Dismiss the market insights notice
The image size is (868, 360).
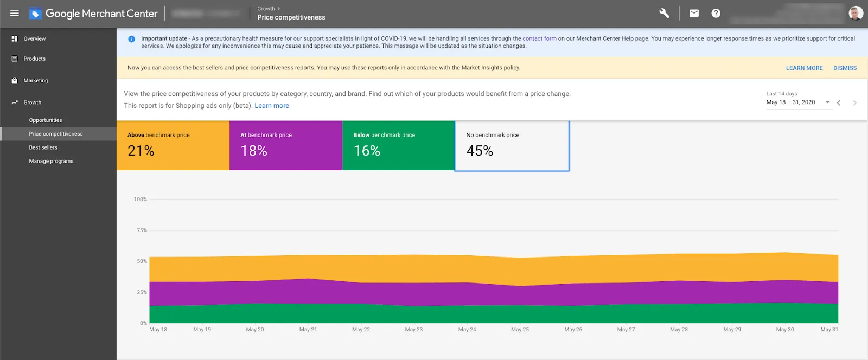(845, 68)
